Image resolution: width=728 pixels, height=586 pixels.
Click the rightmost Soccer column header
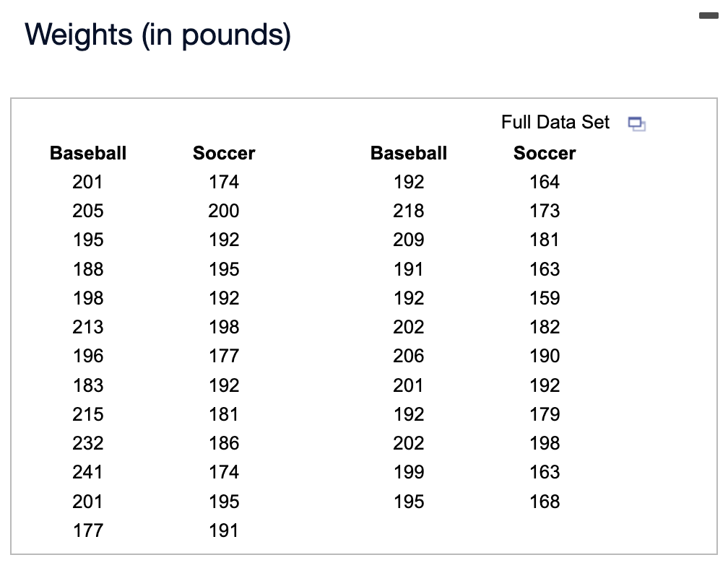[544, 153]
